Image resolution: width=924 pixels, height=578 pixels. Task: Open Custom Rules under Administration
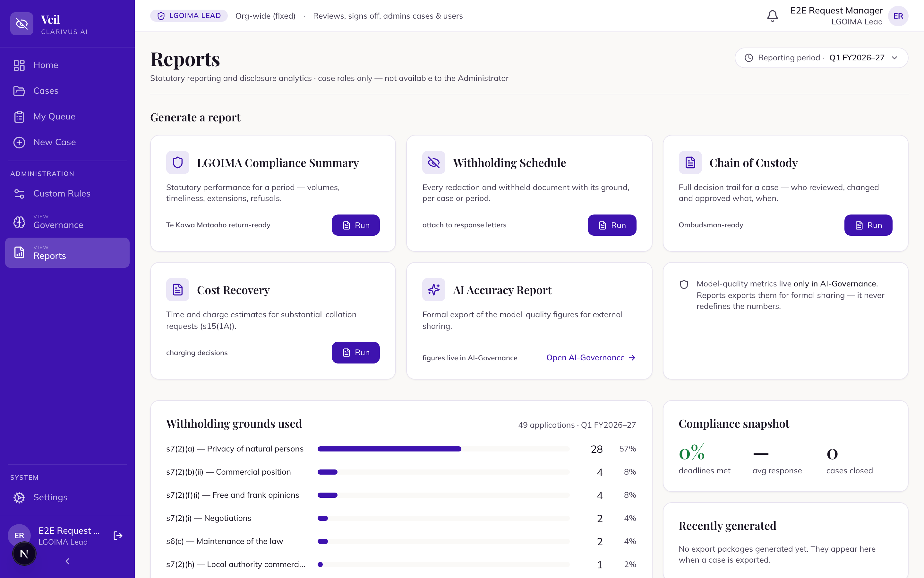pos(67,194)
